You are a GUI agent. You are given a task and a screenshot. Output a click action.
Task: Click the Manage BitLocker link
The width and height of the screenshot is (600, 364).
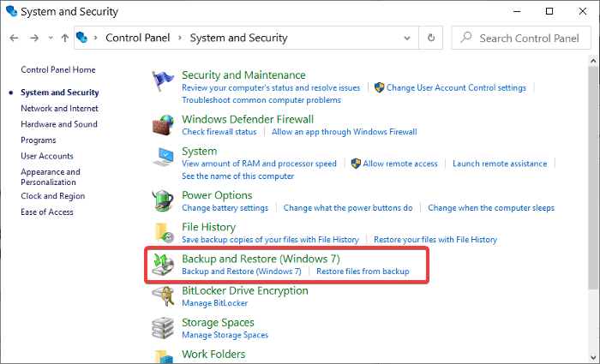(x=214, y=303)
